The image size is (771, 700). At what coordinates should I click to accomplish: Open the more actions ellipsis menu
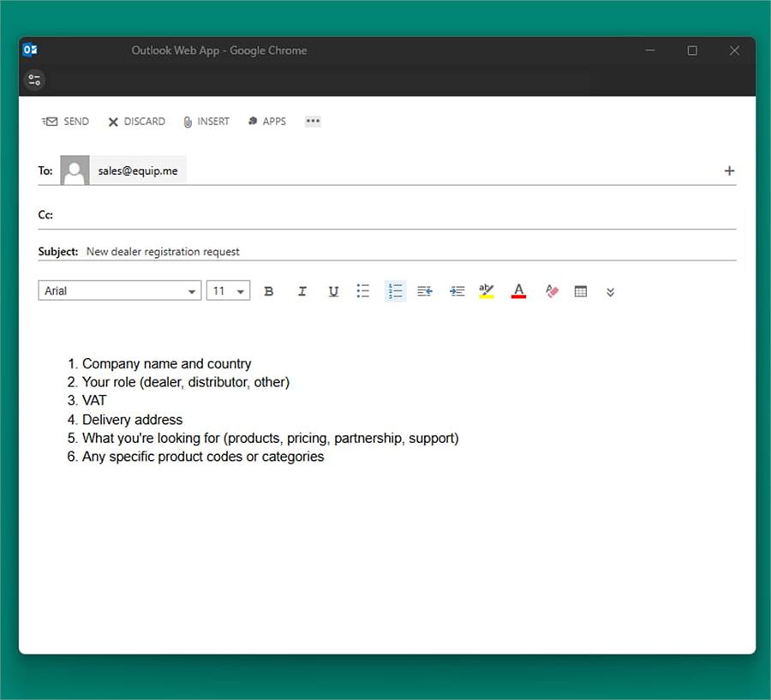[313, 121]
